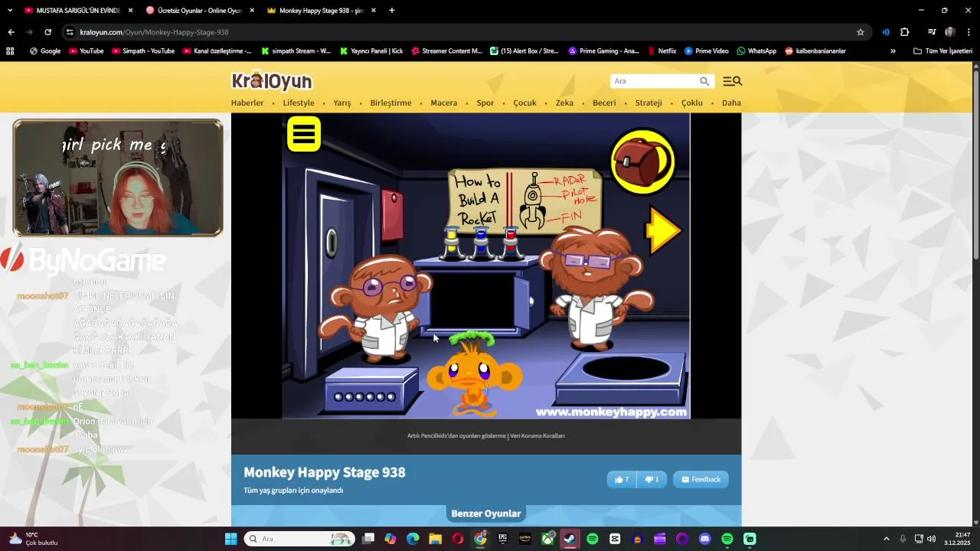Open Windows Start menu
This screenshot has width=980, height=551.
[x=230, y=539]
